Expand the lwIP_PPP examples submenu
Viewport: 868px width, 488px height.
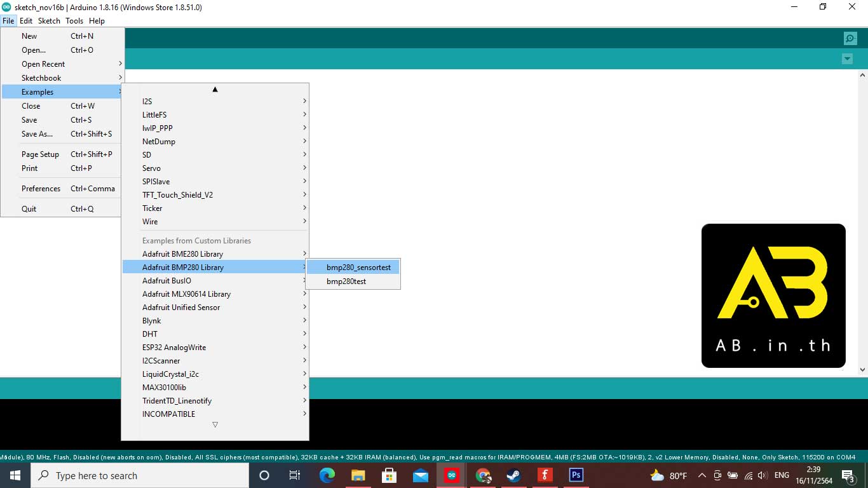[215, 128]
